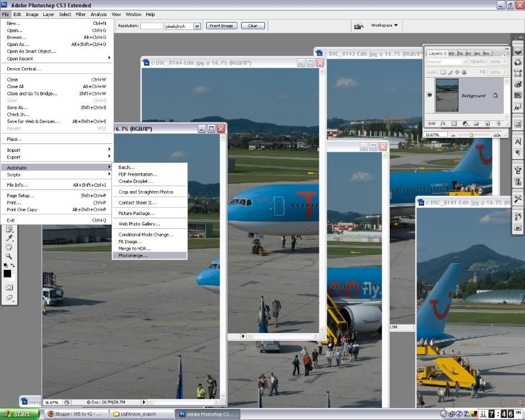Click the Clear button in options bar
Screen dimensions: 525x420
[253, 26]
